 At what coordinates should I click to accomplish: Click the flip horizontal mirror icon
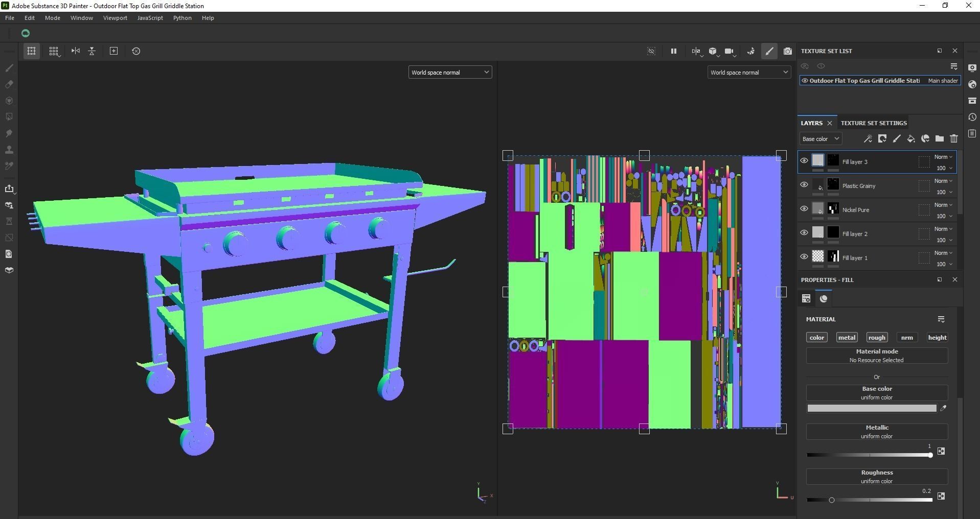click(76, 51)
